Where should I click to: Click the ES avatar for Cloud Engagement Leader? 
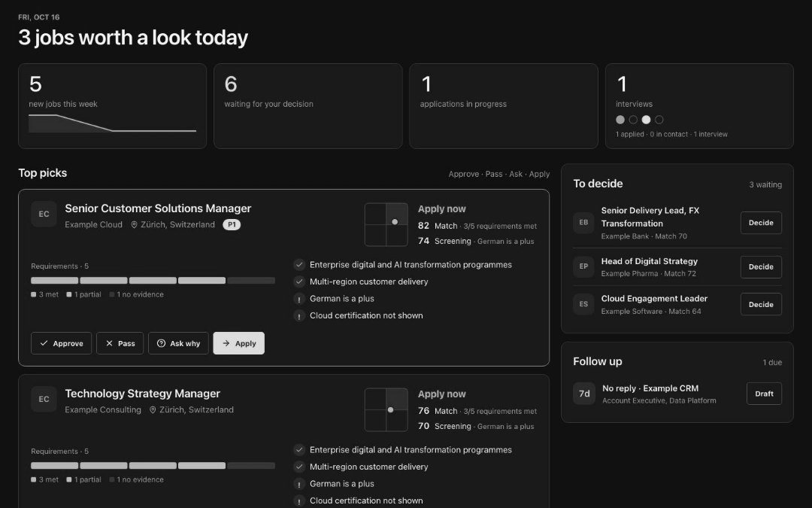click(x=583, y=304)
